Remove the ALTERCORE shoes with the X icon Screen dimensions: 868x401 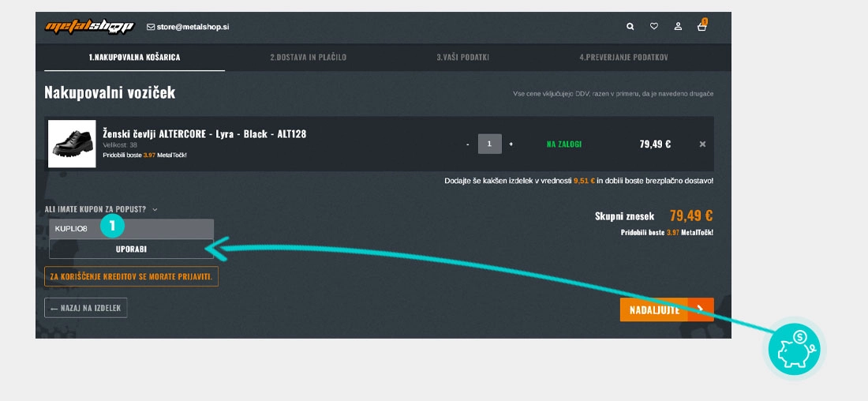[x=702, y=144]
